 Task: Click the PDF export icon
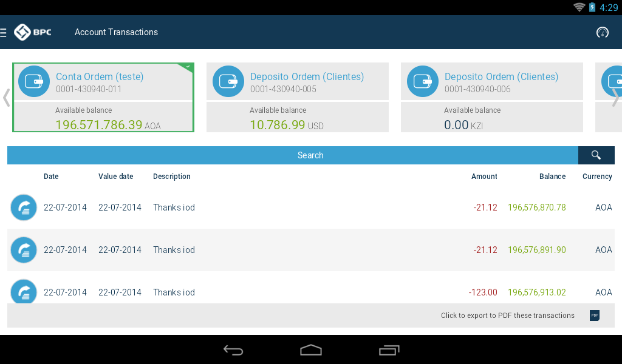coord(593,315)
